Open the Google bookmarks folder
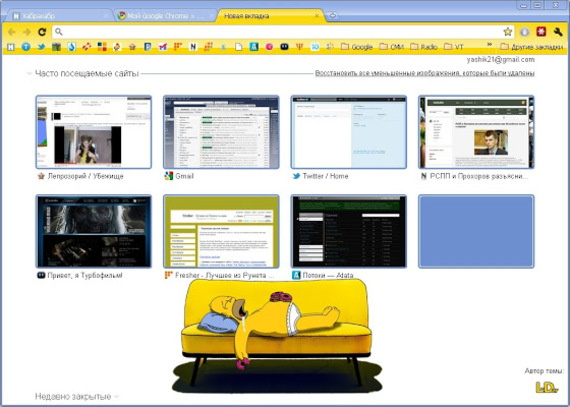570x407 pixels. pyautogui.click(x=357, y=47)
